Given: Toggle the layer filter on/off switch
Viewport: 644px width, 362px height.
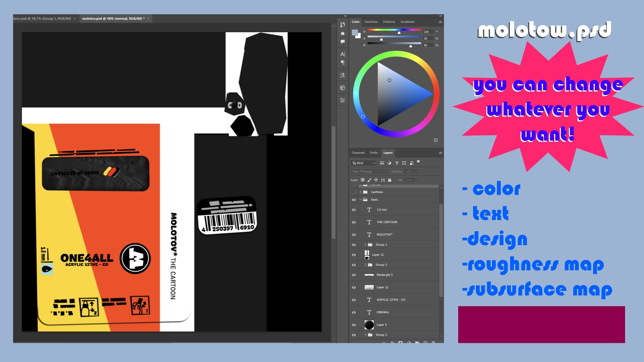Looking at the screenshot, I should (x=418, y=163).
